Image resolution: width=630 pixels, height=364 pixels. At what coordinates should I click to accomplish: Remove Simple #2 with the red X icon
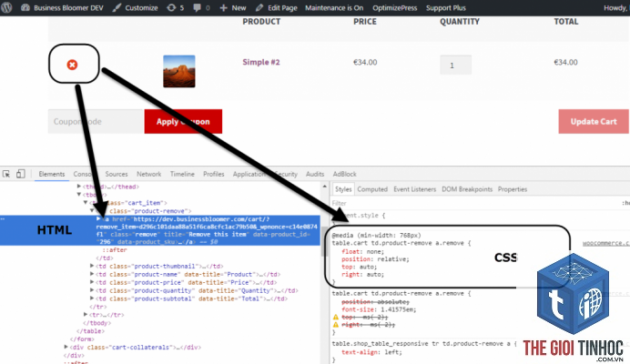tap(72, 65)
